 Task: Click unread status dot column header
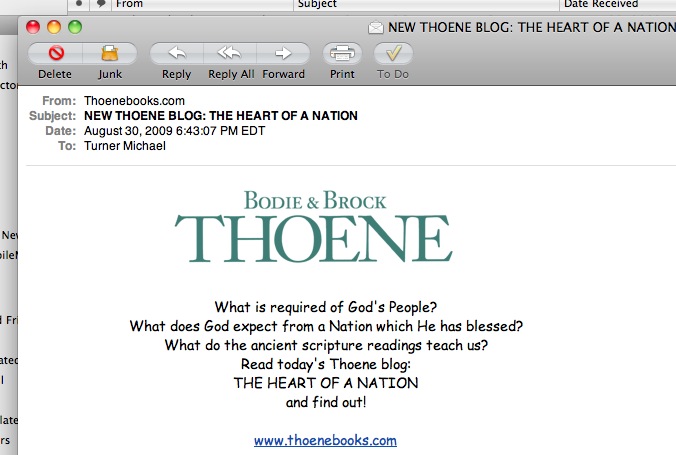click(x=79, y=4)
